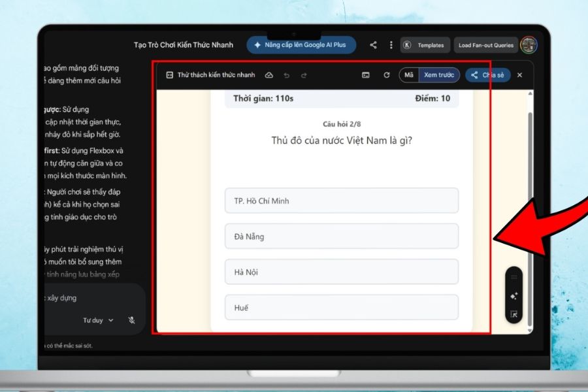Click the undo arrow in canvas toolbar
Screen dimensions: 588x392
click(286, 75)
